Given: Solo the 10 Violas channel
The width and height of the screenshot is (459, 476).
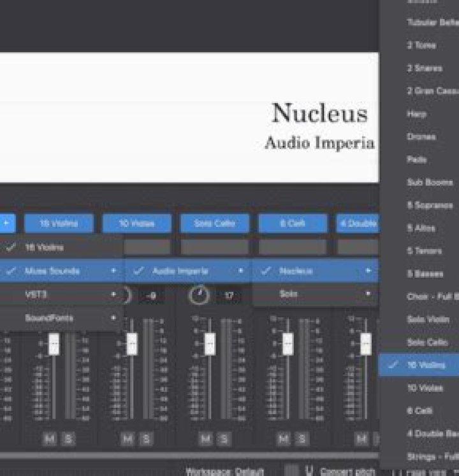Looking at the screenshot, I should point(147,439).
